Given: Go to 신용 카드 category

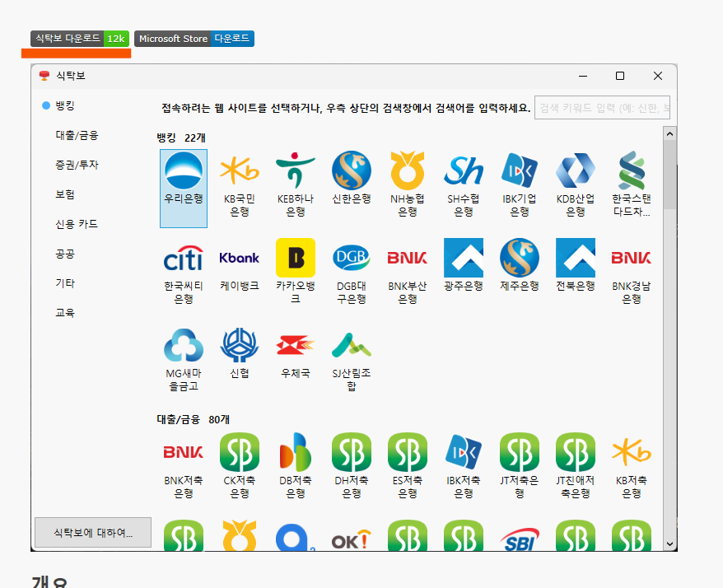Looking at the screenshot, I should [77, 224].
